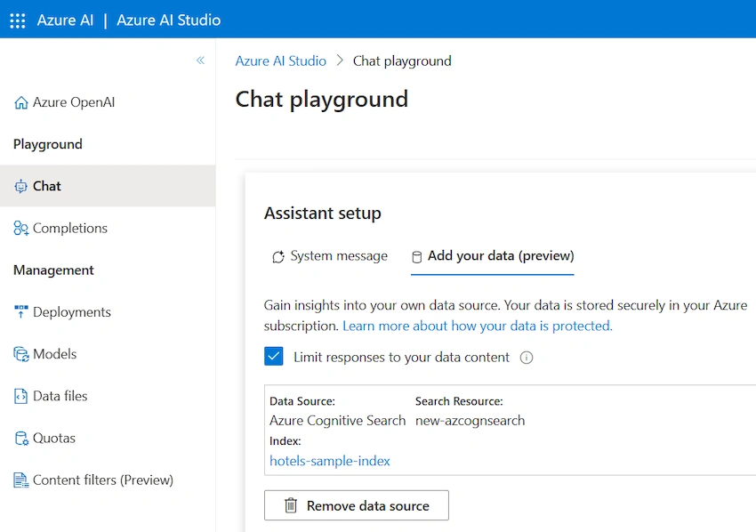Open Learn more about data protection link

pos(478,326)
